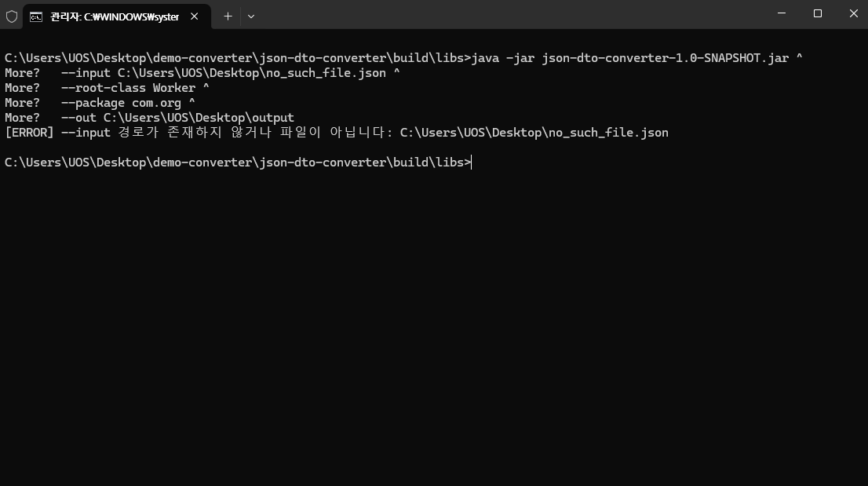Maximize the terminal window
This screenshot has height=486, width=868.
(x=818, y=13)
